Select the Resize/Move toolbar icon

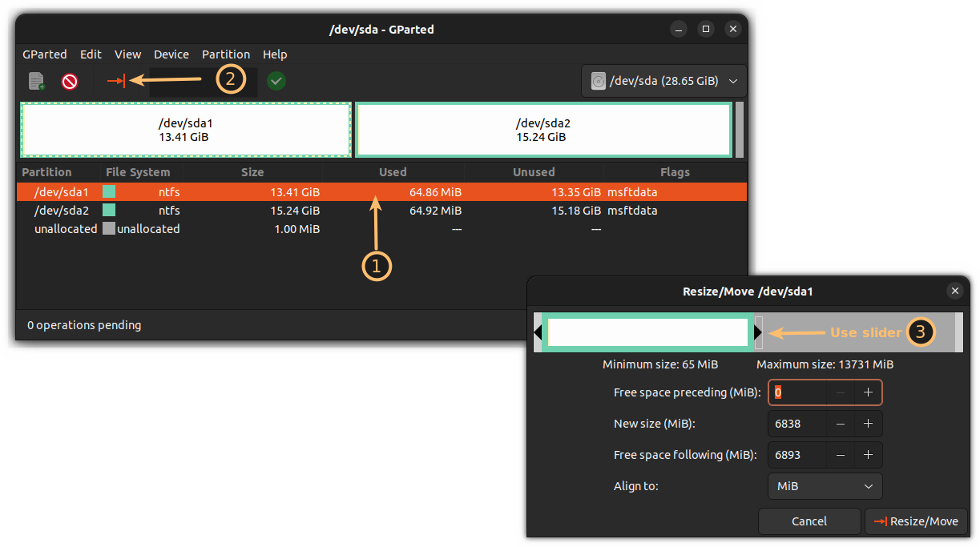click(115, 80)
